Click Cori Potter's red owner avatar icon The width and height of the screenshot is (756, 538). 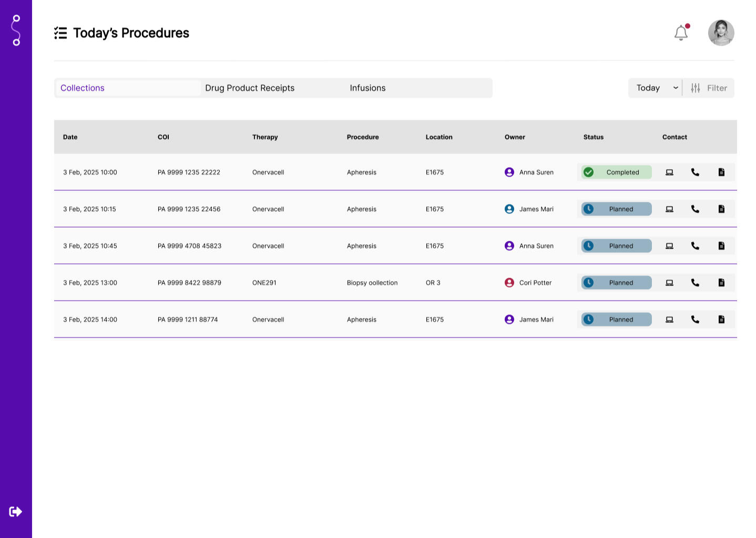point(509,282)
